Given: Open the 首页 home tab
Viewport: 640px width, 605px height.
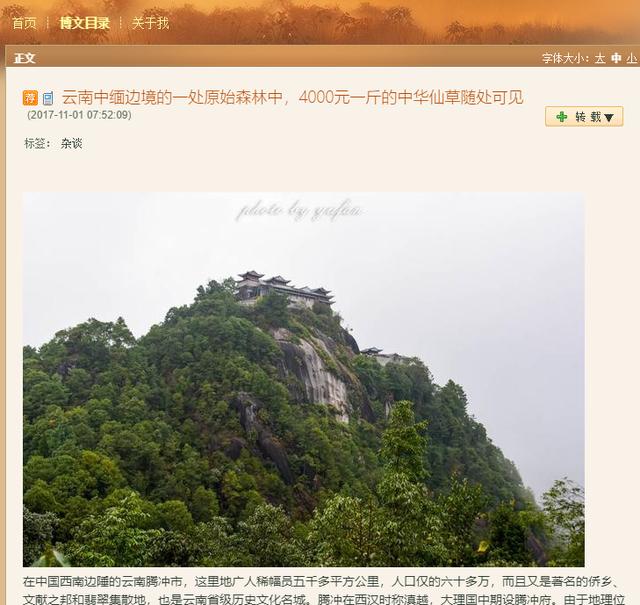Looking at the screenshot, I should pyautogui.click(x=24, y=23).
